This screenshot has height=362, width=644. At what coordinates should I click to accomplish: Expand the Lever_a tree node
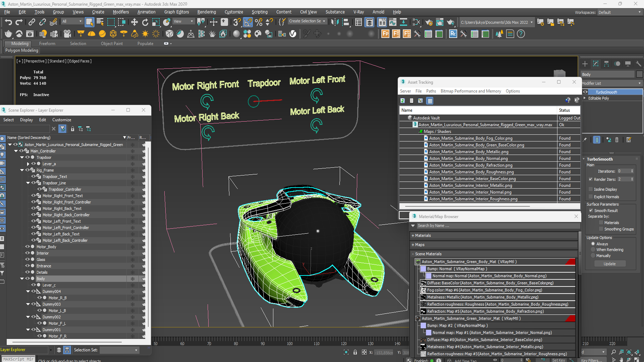(28, 164)
